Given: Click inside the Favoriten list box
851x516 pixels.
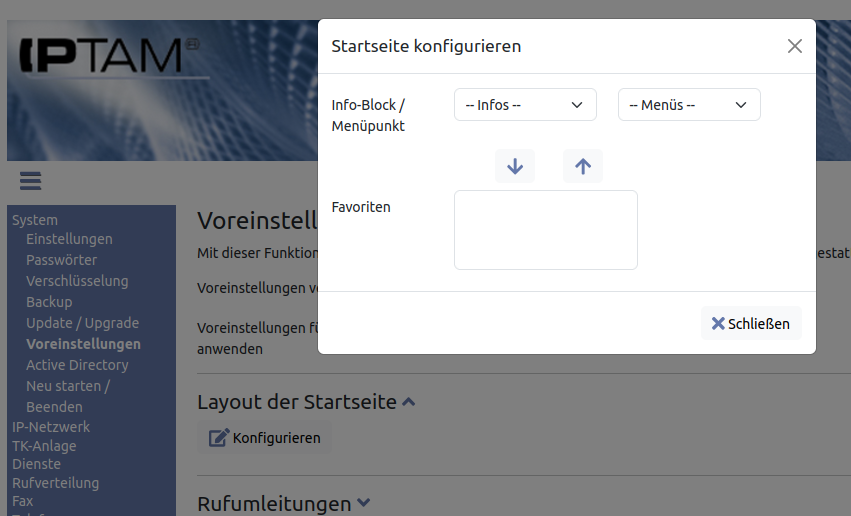Looking at the screenshot, I should 546,230.
